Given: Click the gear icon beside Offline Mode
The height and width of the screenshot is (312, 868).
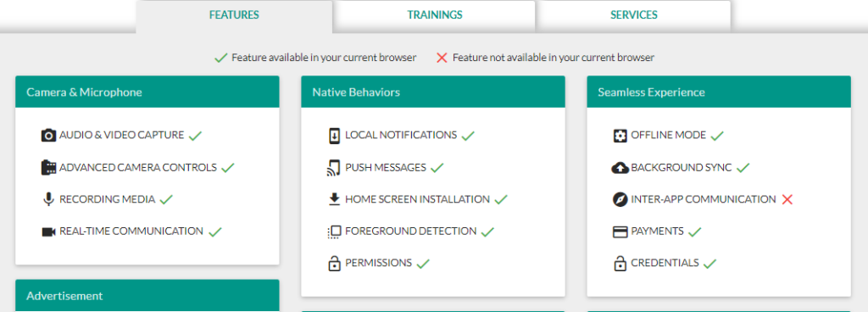Looking at the screenshot, I should [x=620, y=136].
